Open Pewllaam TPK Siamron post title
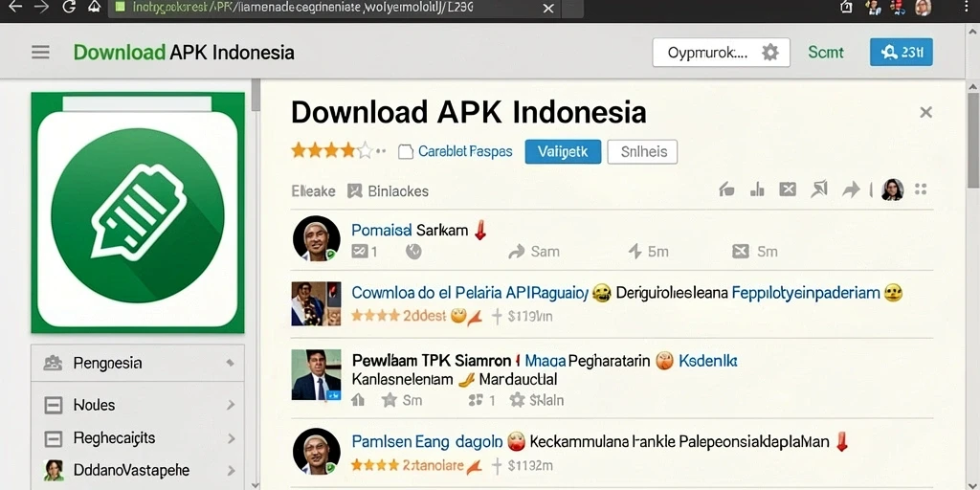980x490 pixels. click(432, 361)
